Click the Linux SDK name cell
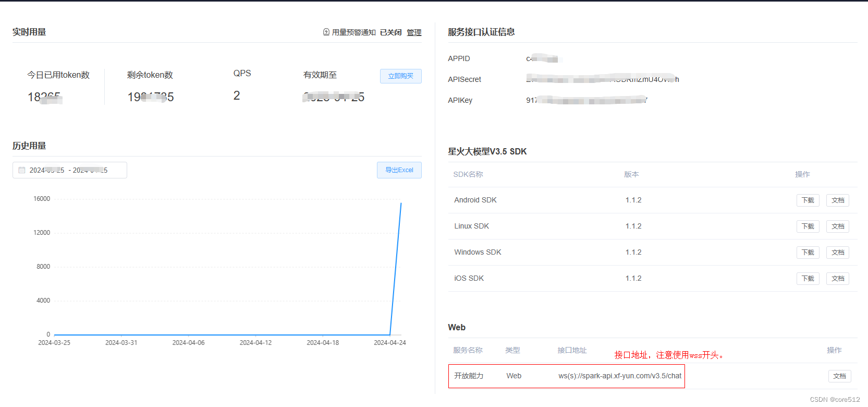This screenshot has height=407, width=868. [471, 226]
